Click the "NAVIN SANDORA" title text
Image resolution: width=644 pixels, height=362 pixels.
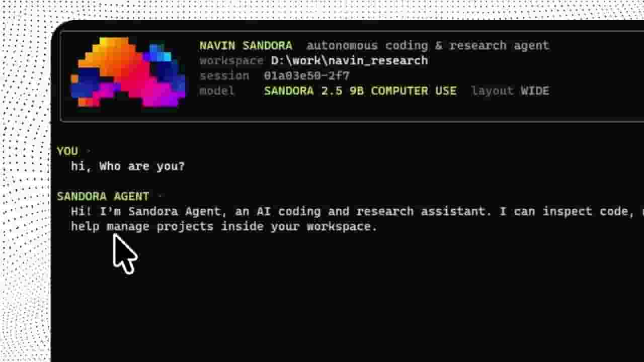pos(246,46)
